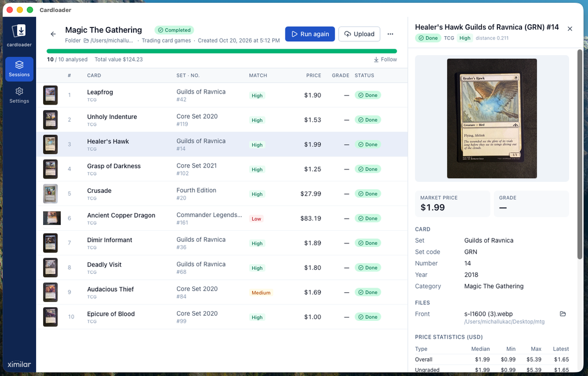Select the Unholy Indenture thumbnail

point(51,120)
